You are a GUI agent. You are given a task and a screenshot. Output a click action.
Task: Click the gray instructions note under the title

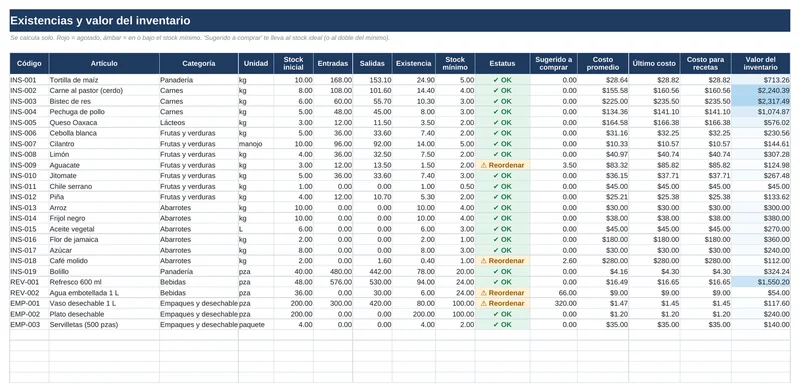pos(200,38)
